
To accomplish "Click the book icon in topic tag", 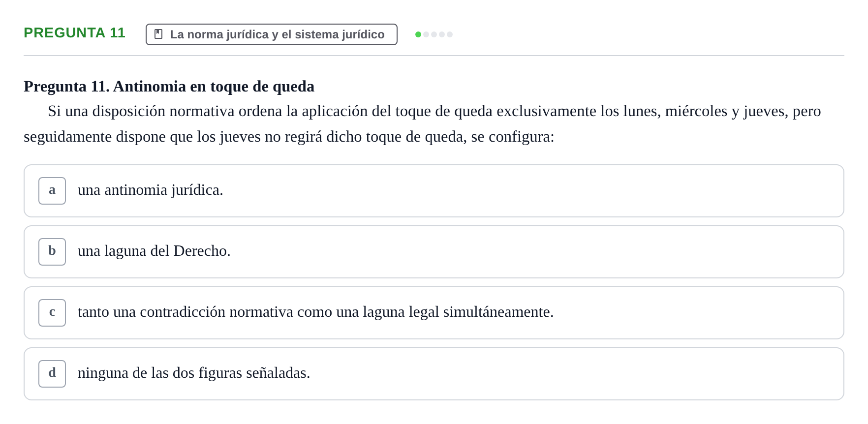I will click(158, 34).
